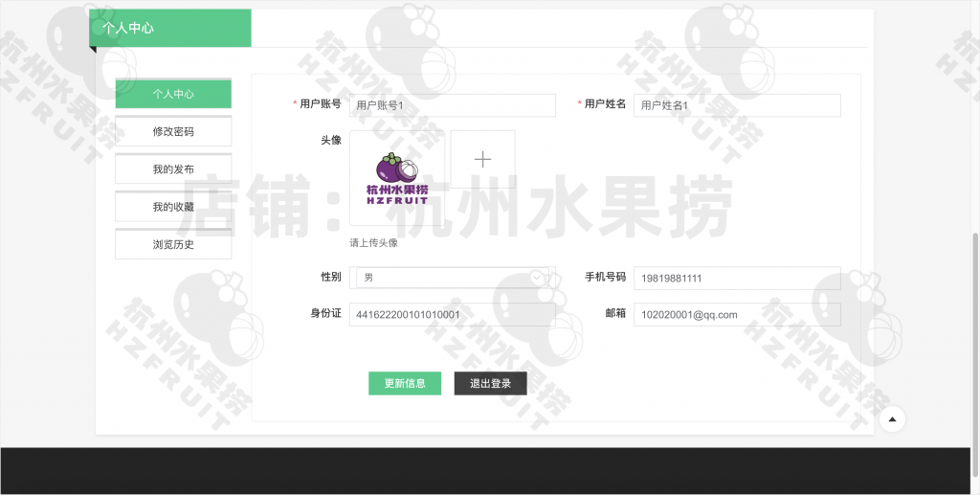Click the uploaded avatar thumbnail image
Viewport: 980px width, 495px height.
[397, 178]
